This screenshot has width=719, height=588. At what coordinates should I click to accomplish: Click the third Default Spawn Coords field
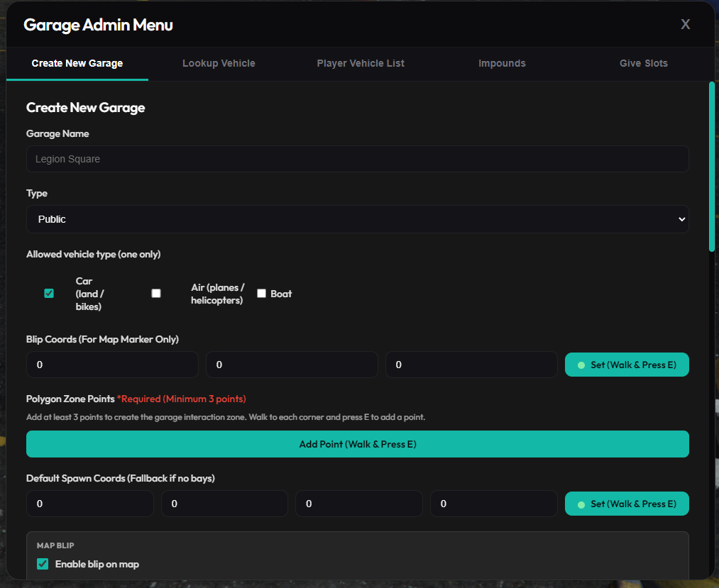pyautogui.click(x=359, y=504)
